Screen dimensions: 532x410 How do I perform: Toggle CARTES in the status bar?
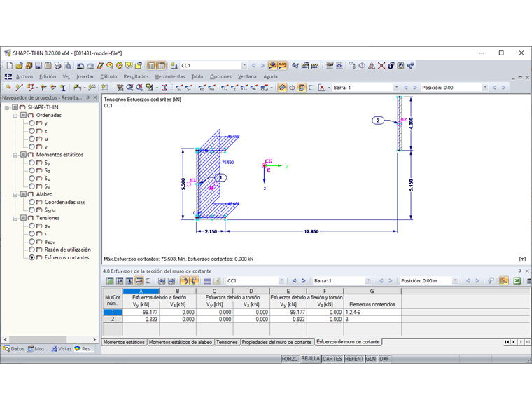click(x=332, y=359)
